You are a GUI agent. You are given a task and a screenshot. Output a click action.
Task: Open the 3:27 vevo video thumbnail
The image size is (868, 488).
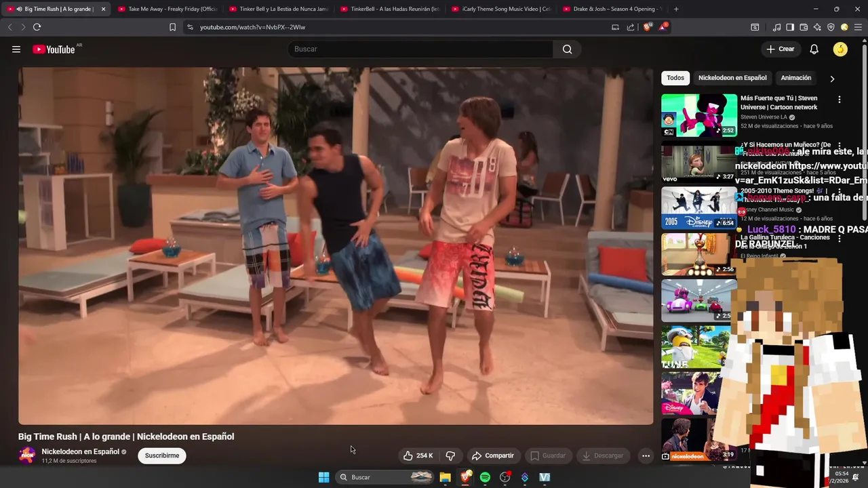(699, 161)
